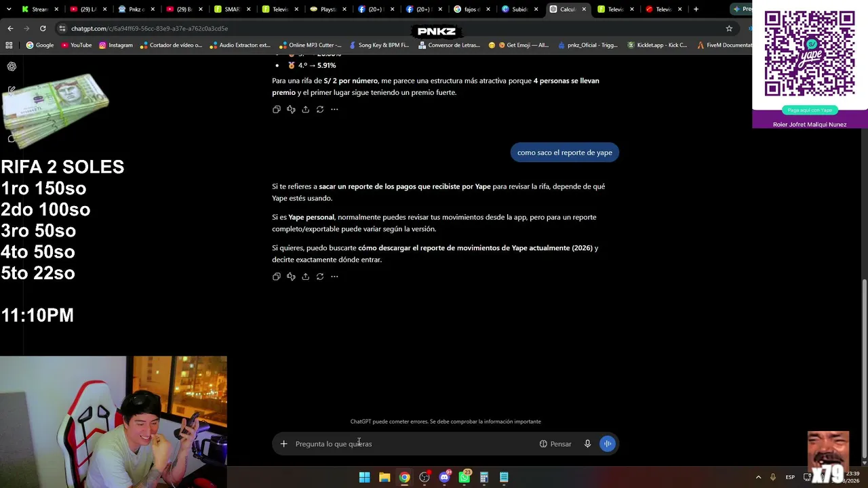Switch to the SMAR tab
This screenshot has width=868, height=488.
point(233,9)
